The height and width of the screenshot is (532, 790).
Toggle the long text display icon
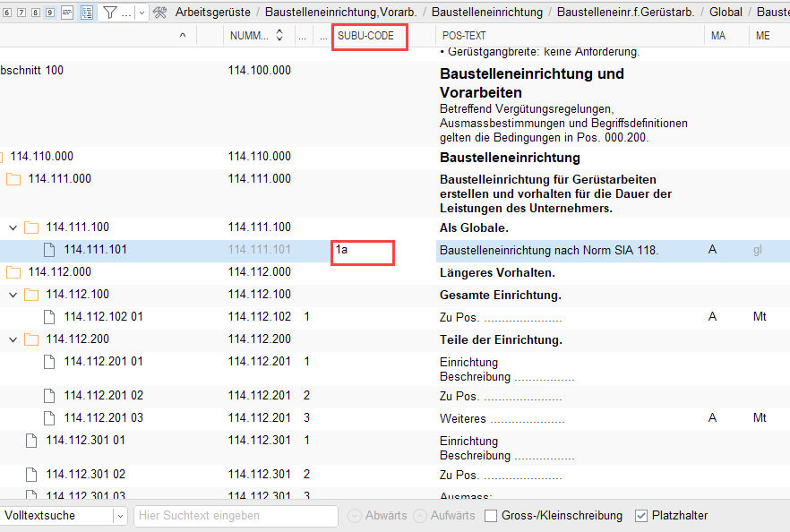click(67, 13)
